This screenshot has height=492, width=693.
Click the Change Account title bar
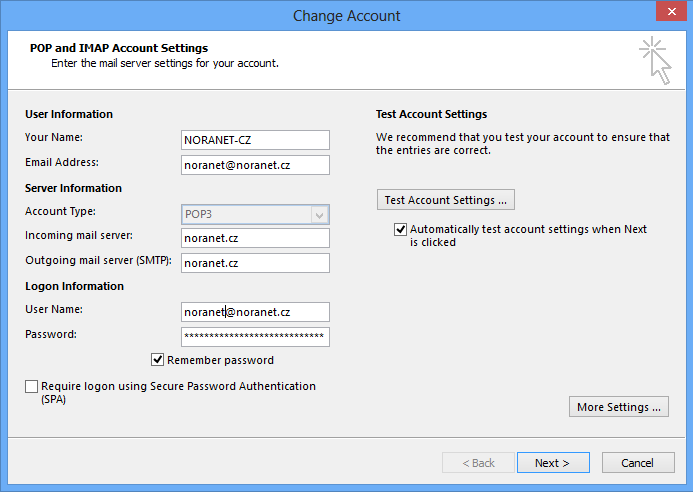346,15
